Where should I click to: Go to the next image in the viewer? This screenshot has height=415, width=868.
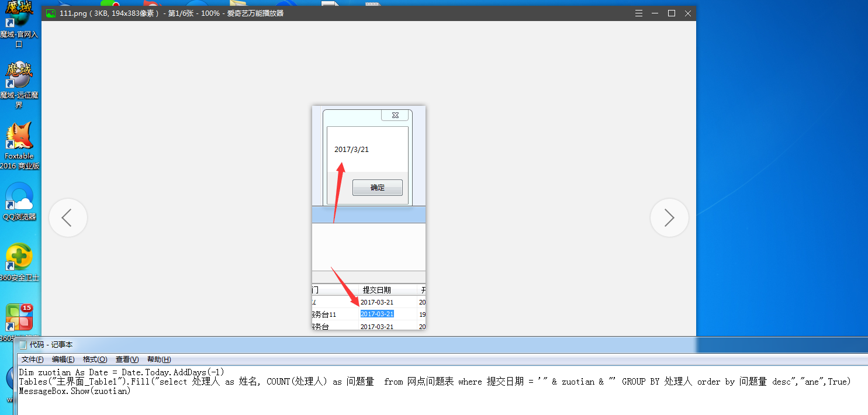[669, 218]
